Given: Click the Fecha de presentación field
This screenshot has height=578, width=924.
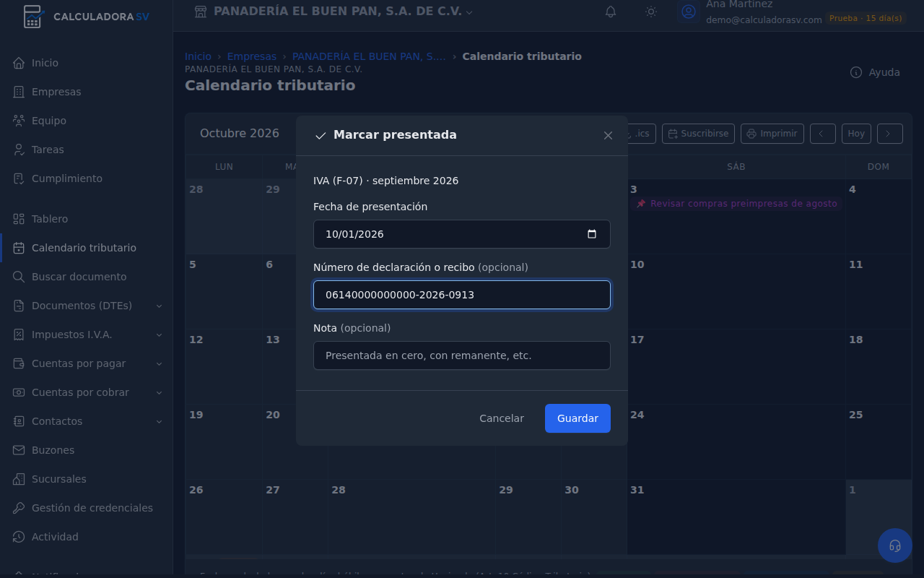Looking at the screenshot, I should (462, 234).
